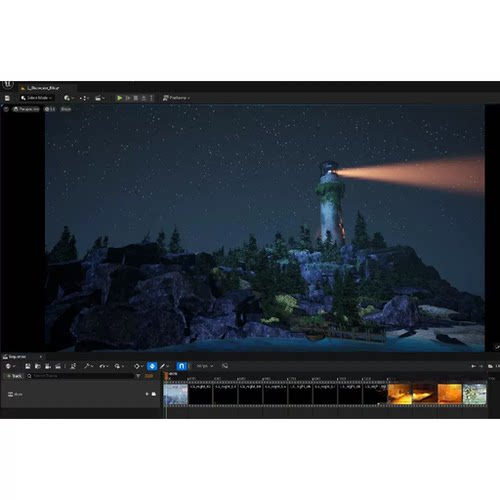The image size is (500, 500).
Task: Click the Sequencer render movie clapperboard icon
Action: 58,366
